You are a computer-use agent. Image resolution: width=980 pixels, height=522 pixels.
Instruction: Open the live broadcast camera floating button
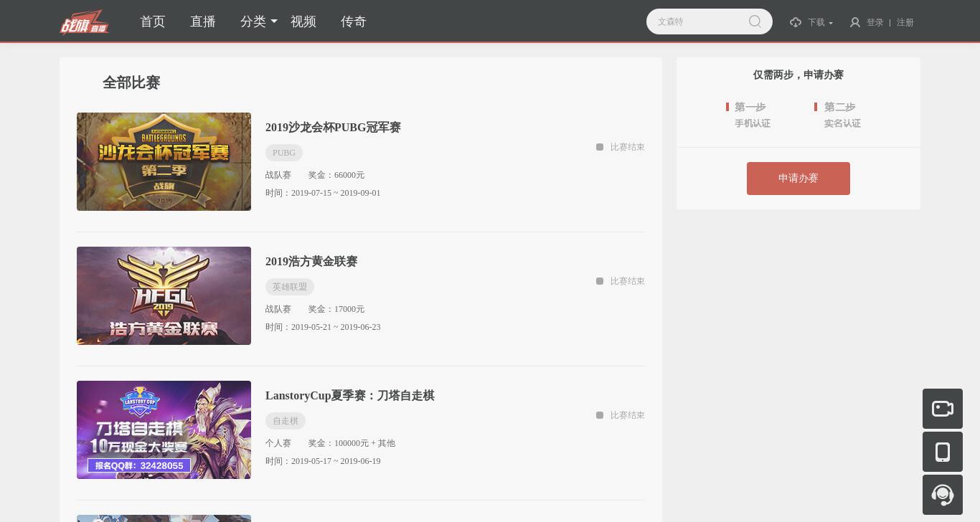coord(943,409)
